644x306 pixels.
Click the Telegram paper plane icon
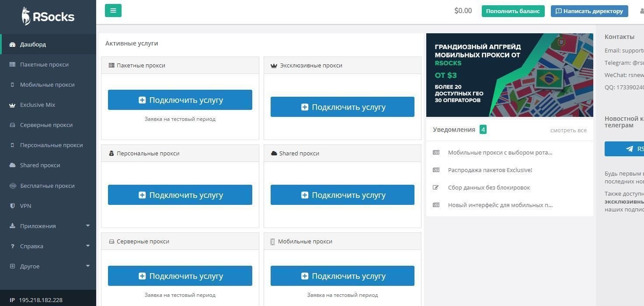[x=630, y=149]
